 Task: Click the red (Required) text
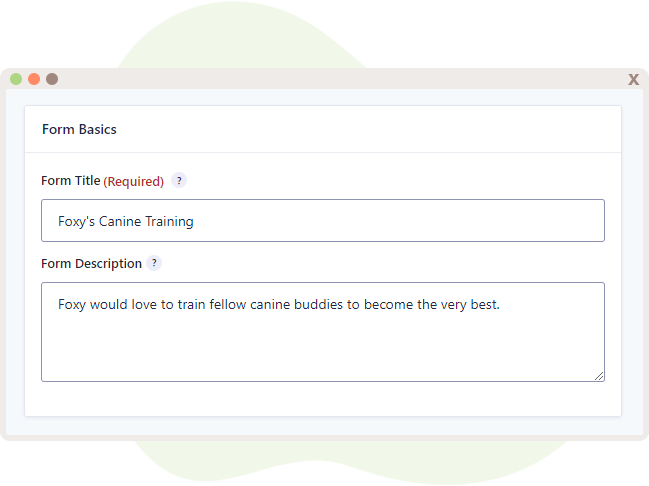(134, 181)
